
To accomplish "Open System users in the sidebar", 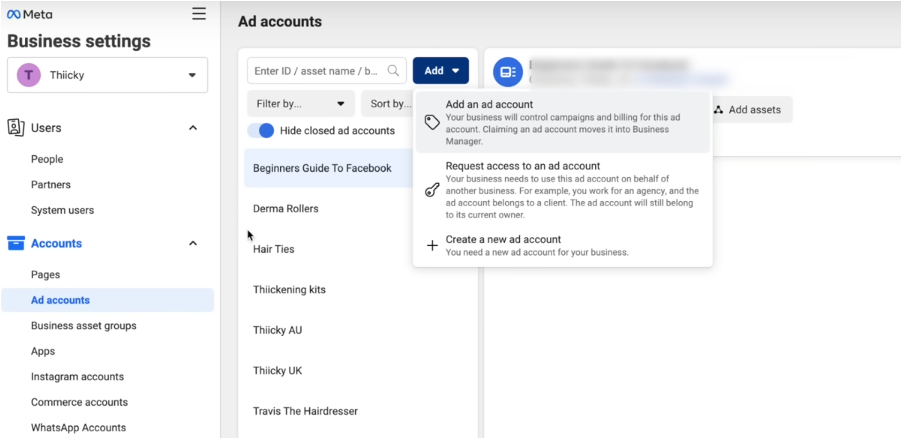I will coord(62,211).
